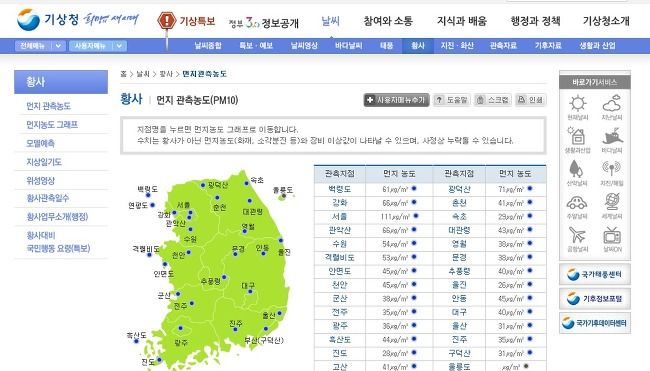Click the 정부 3.0 정보공개 logo

(x=264, y=23)
